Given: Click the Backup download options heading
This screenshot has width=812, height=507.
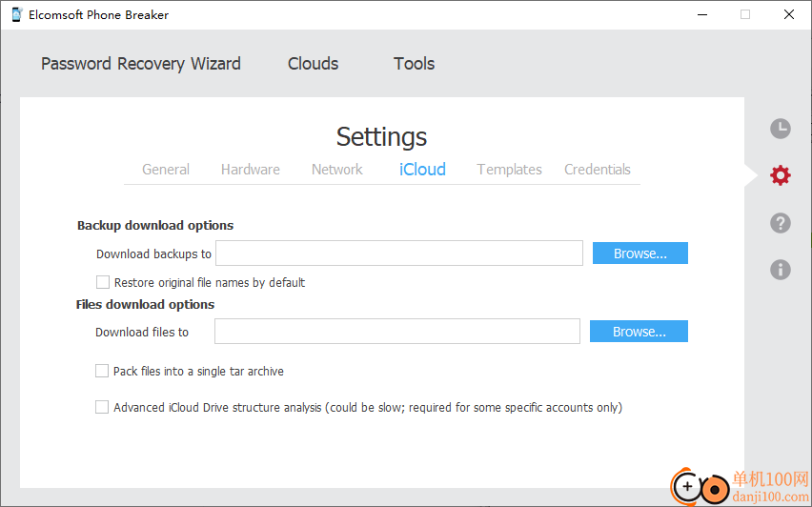Looking at the screenshot, I should tap(155, 225).
